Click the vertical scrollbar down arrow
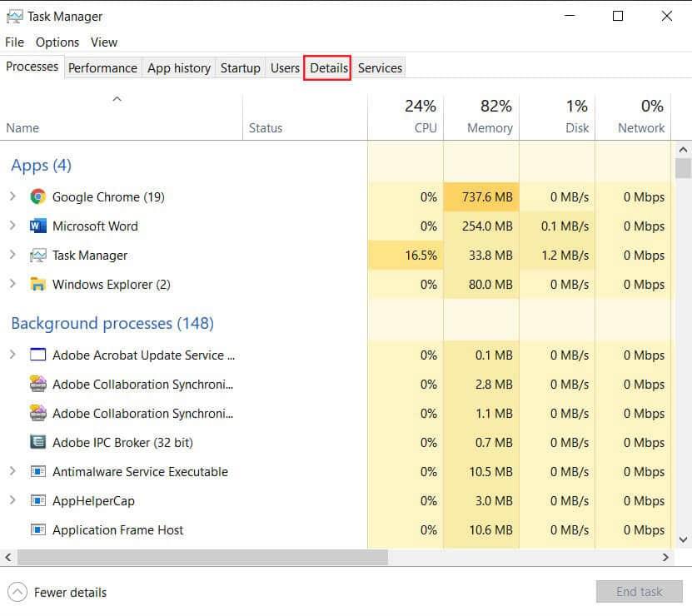 point(683,539)
